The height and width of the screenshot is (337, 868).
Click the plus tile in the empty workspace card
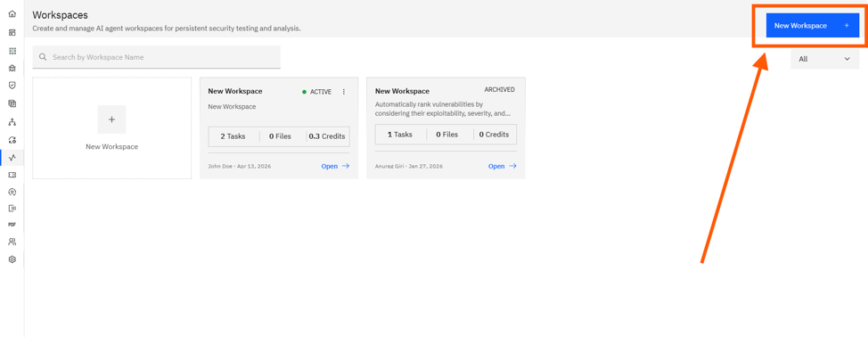point(111,119)
